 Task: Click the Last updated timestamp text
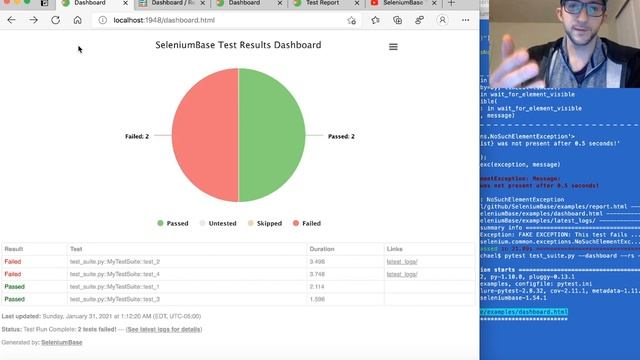(x=101, y=316)
